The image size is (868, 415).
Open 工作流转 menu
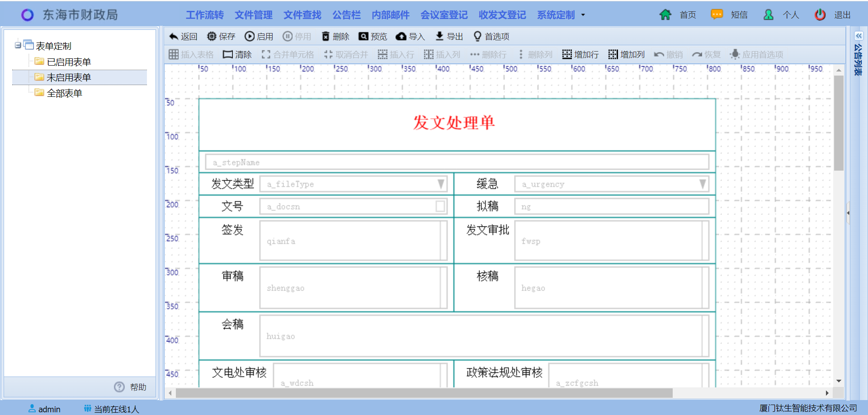205,15
